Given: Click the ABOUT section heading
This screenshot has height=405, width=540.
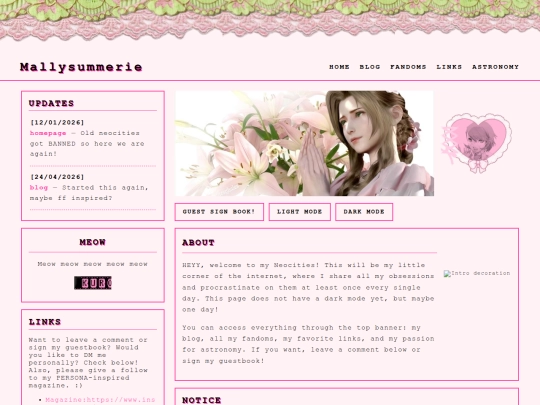Looking at the screenshot, I should tap(198, 243).
